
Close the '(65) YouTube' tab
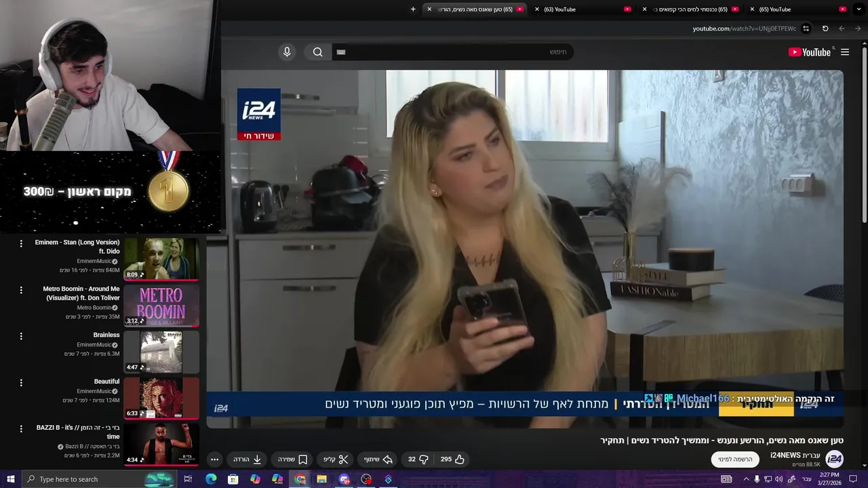tap(752, 9)
